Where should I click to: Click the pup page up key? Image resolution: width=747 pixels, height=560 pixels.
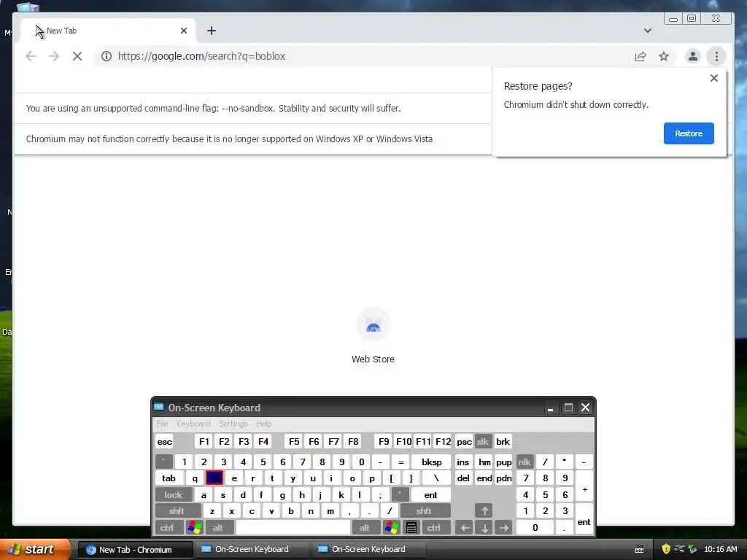(503, 462)
